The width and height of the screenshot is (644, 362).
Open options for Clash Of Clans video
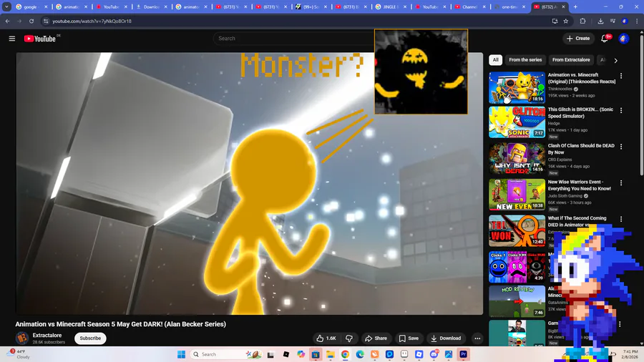[621, 147]
